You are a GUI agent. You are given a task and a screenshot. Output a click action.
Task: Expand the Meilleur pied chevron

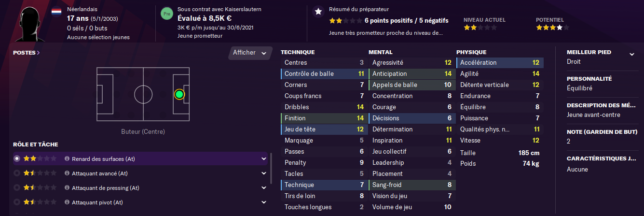point(632,54)
